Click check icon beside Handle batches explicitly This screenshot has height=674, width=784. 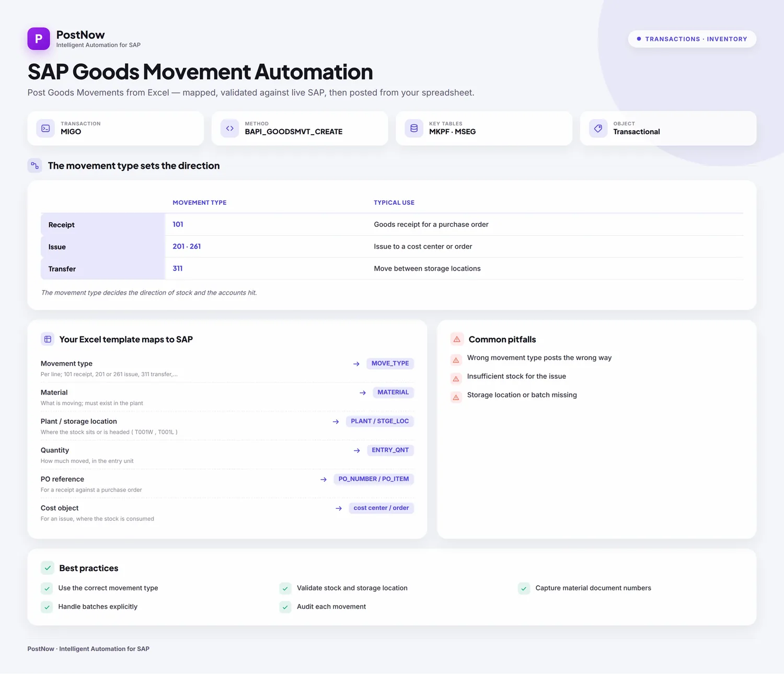[47, 607]
